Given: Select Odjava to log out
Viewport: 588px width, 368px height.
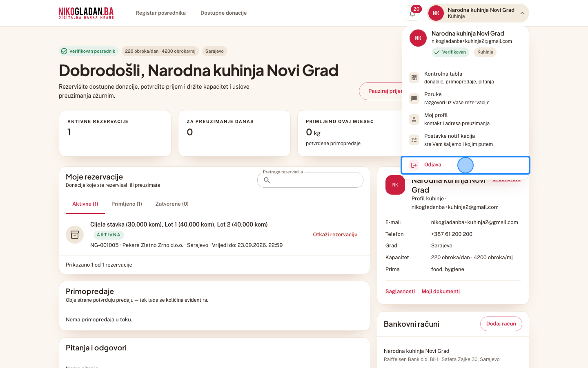Looking at the screenshot, I should coord(465,165).
